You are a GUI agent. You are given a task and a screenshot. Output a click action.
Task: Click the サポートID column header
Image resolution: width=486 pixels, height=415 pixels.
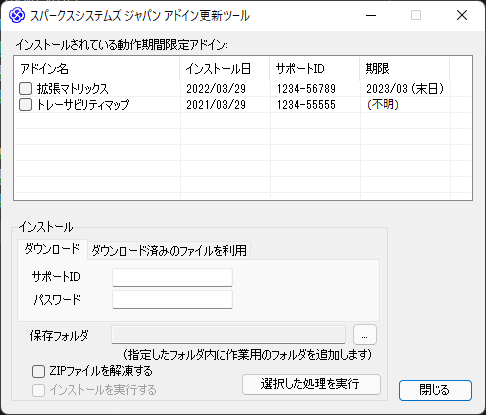tap(315, 69)
